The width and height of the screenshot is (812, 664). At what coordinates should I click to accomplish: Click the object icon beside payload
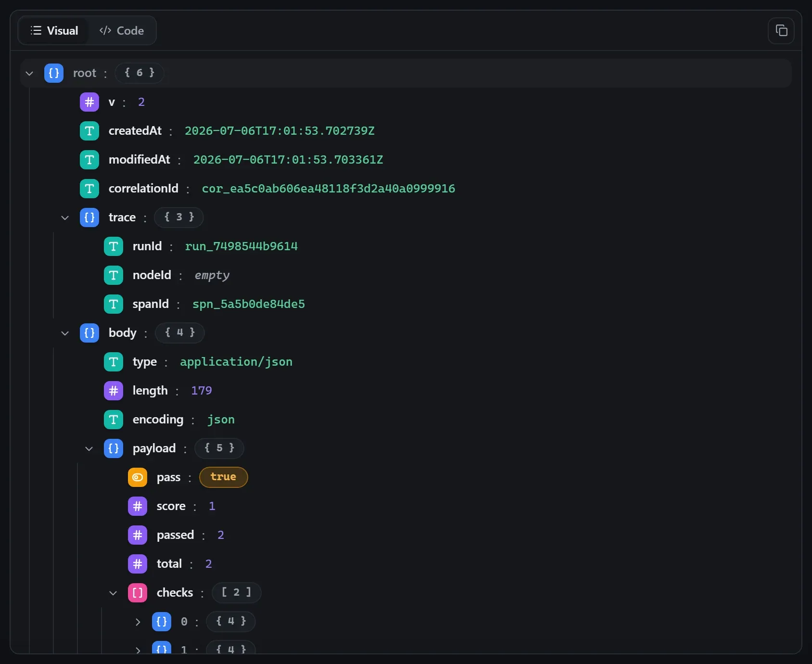[x=114, y=448]
